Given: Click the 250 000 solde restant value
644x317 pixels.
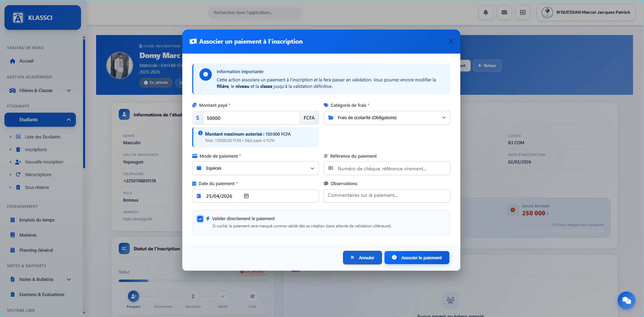Looking at the screenshot, I should [533, 213].
